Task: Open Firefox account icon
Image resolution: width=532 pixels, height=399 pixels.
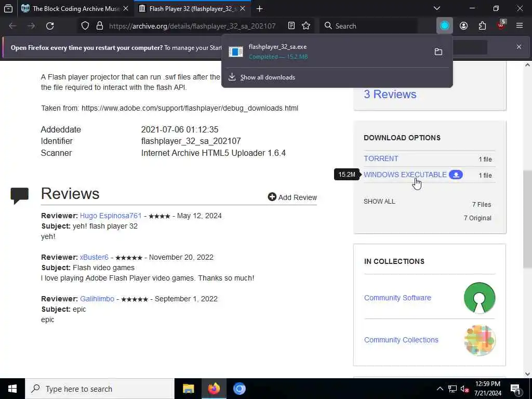Action: 463,26
